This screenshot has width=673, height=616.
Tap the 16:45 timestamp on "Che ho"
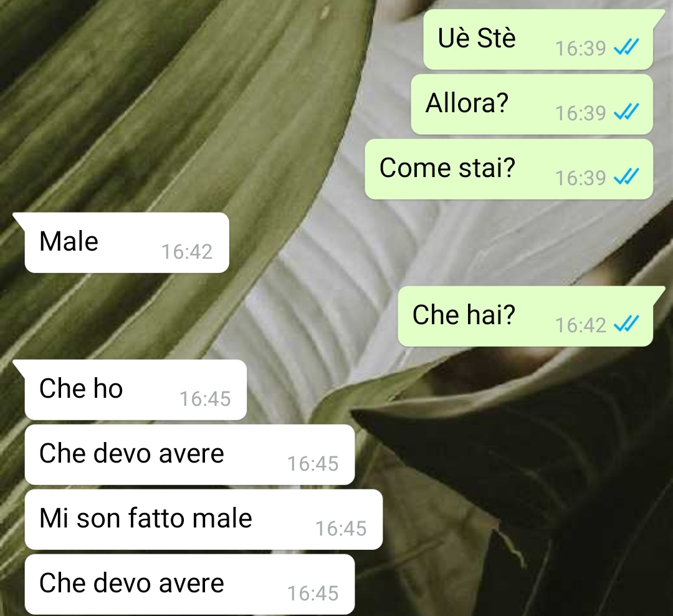(x=205, y=398)
